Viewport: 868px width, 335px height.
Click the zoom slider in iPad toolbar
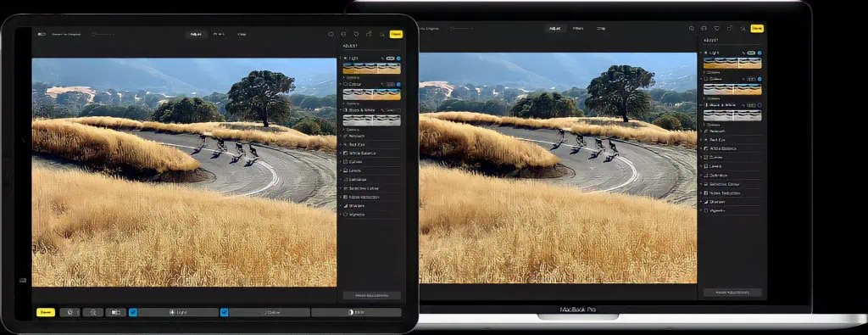click(103, 34)
